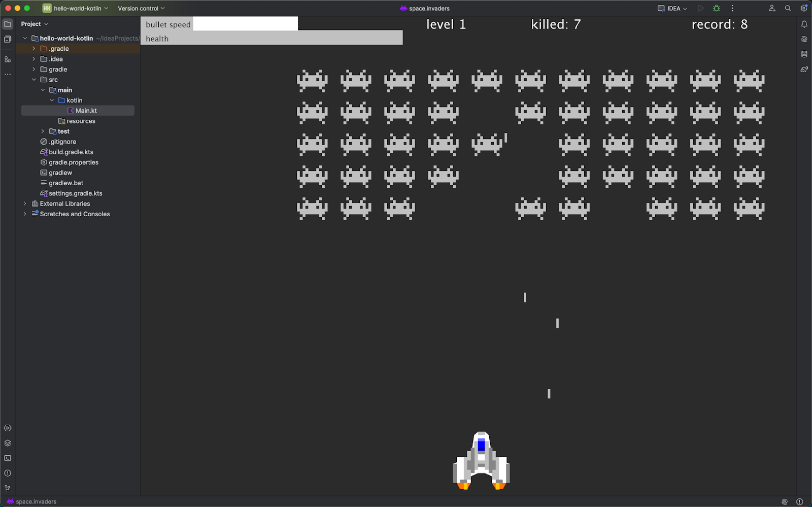Open the Version control dropdown

141,8
